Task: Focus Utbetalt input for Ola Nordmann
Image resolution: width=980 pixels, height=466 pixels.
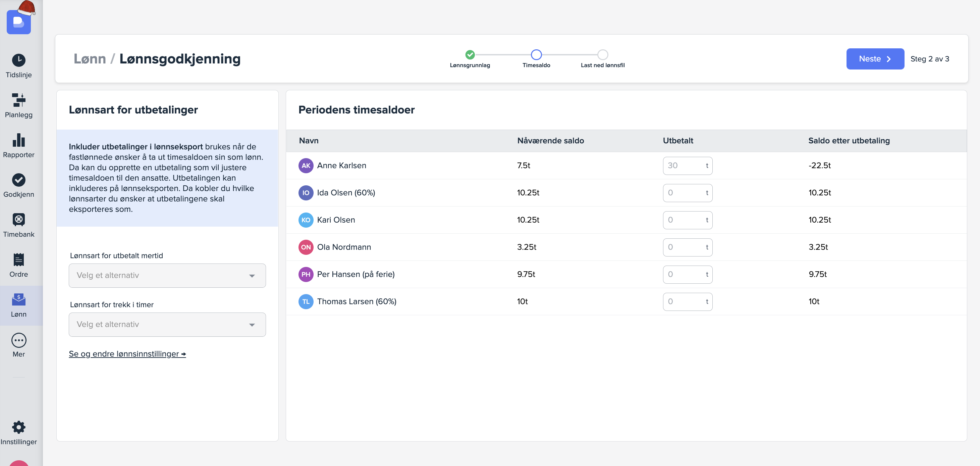Action: (x=684, y=247)
